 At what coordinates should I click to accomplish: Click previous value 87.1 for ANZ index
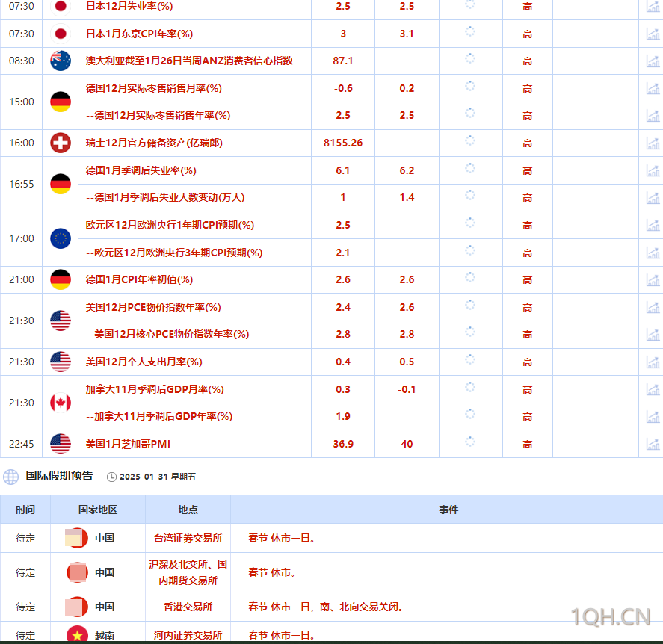[x=343, y=61]
